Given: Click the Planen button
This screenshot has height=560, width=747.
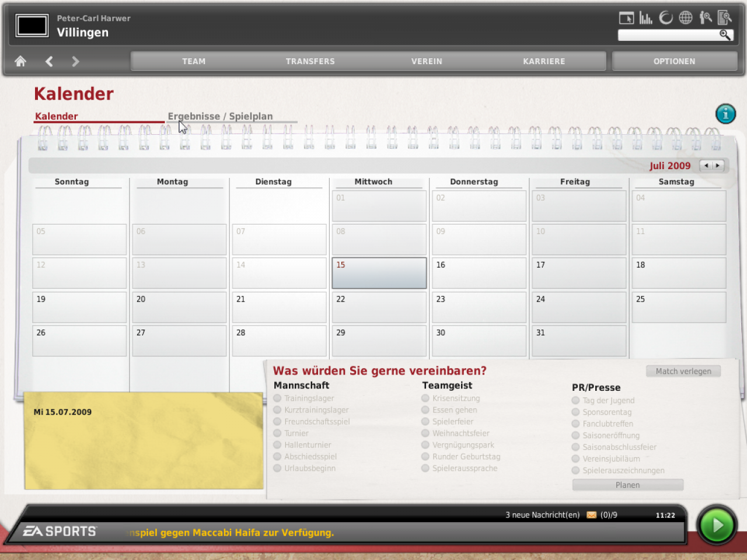Looking at the screenshot, I should click(x=627, y=485).
